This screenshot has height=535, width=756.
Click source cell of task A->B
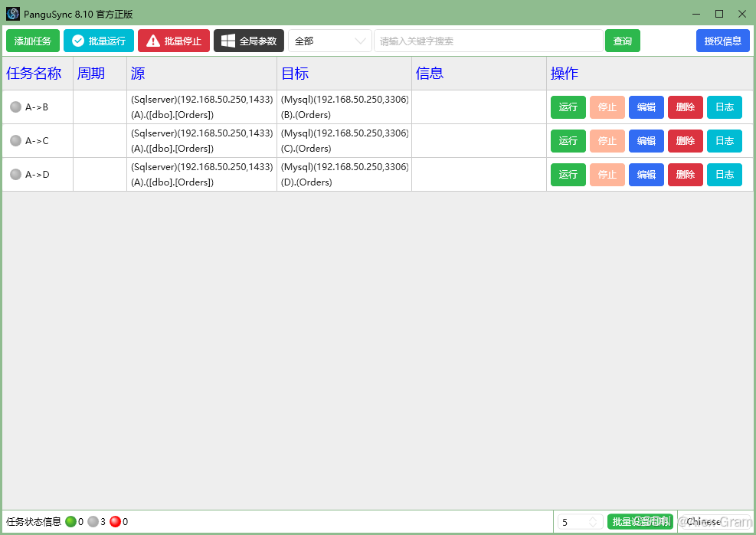(202, 107)
